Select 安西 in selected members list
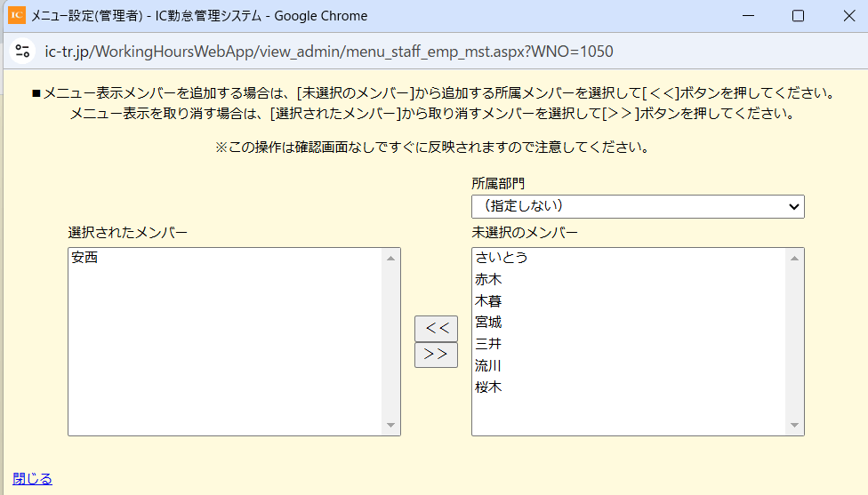The image size is (868, 495). click(225, 258)
